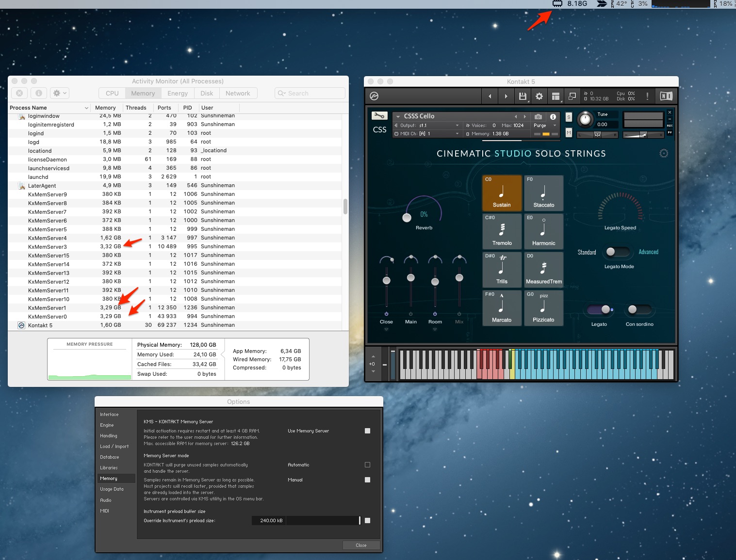Open the Activity Monitor gear action dropdown
The width and height of the screenshot is (736, 560).
click(x=60, y=93)
